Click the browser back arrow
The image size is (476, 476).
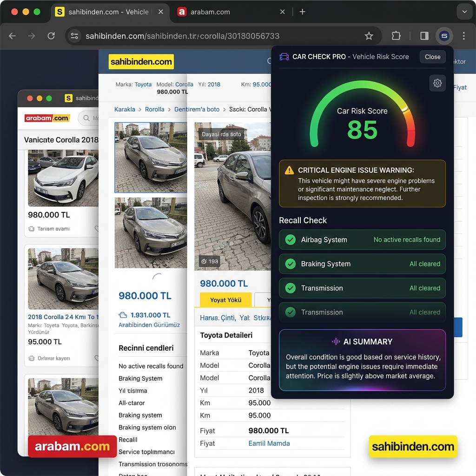click(x=12, y=36)
